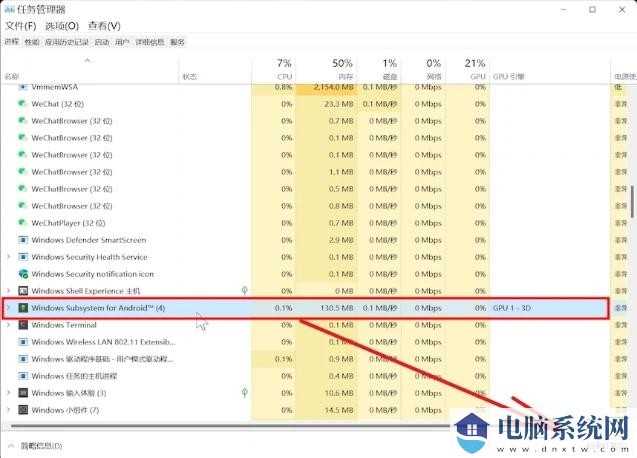The width and height of the screenshot is (637, 458).
Task: Click the suspended leaf icon on Windows 输入体验 row
Action: coord(245,393)
